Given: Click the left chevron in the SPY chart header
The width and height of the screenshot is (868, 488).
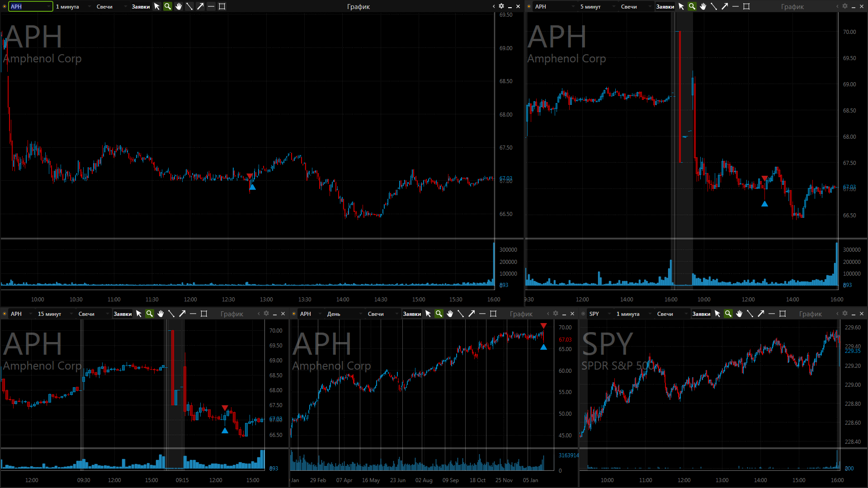Looking at the screenshot, I should pyautogui.click(x=837, y=314).
